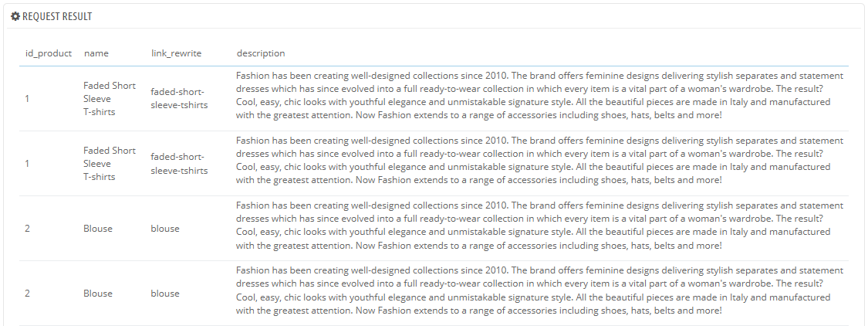Select id_product cell in second row
Screen dimensions: 868x326
point(28,164)
